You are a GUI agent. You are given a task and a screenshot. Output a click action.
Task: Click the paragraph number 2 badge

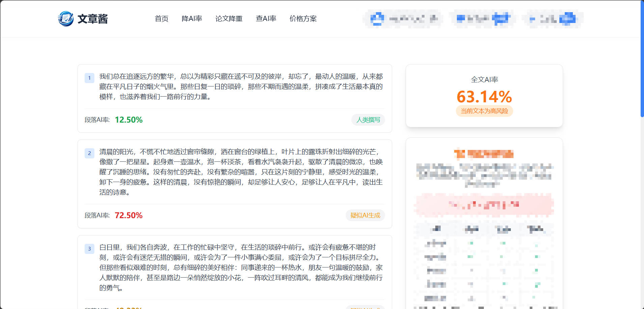(x=89, y=153)
